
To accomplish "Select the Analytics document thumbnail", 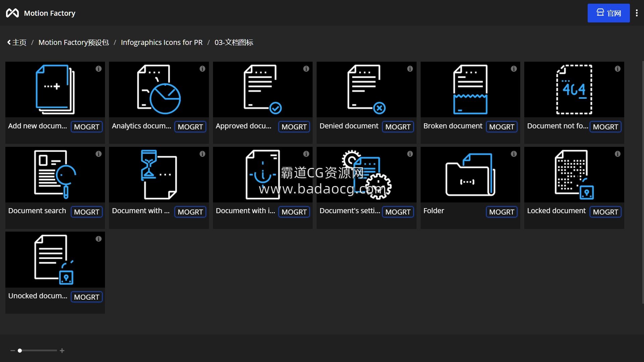I will tap(159, 89).
